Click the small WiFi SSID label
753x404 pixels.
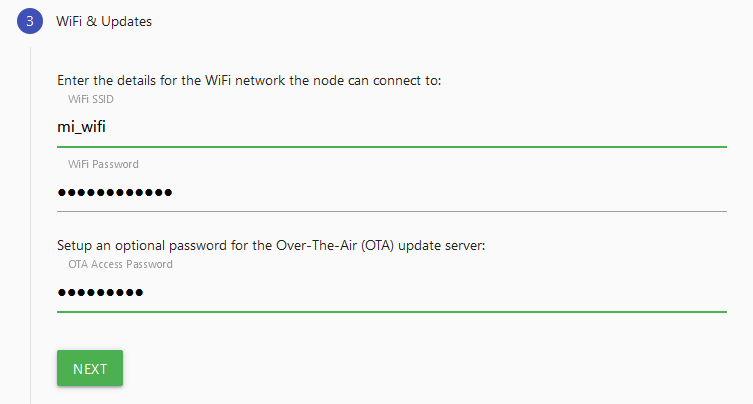pos(92,100)
